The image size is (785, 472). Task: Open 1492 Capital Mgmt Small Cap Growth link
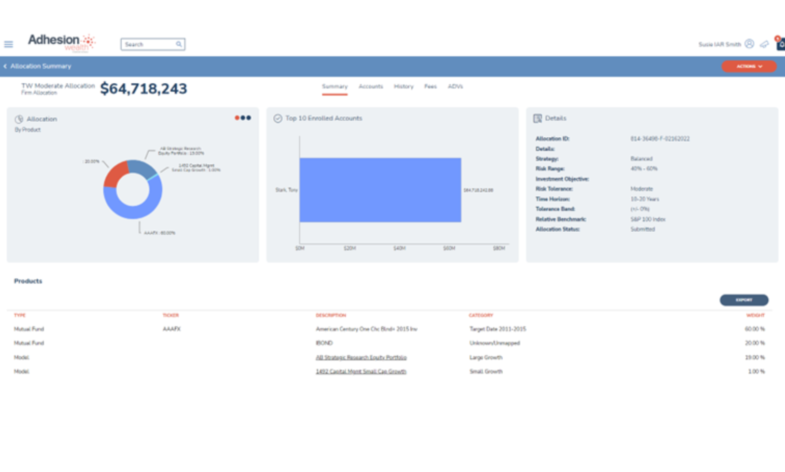(x=361, y=371)
